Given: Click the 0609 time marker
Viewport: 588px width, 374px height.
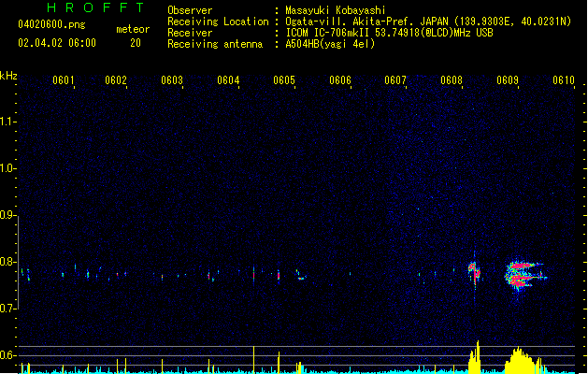Looking at the screenshot, I should point(508,80).
